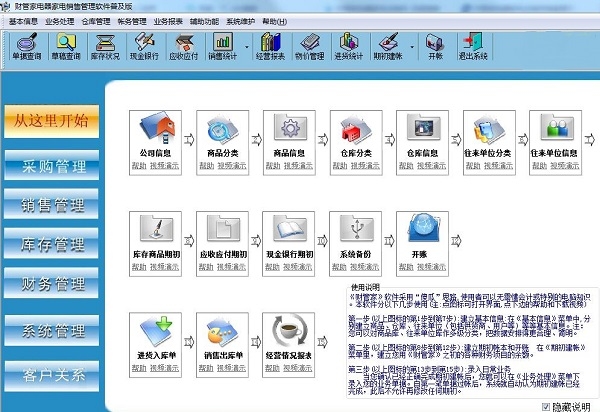The image size is (600, 412).
Task: Open the 基本信息 menu
Action: point(24,21)
